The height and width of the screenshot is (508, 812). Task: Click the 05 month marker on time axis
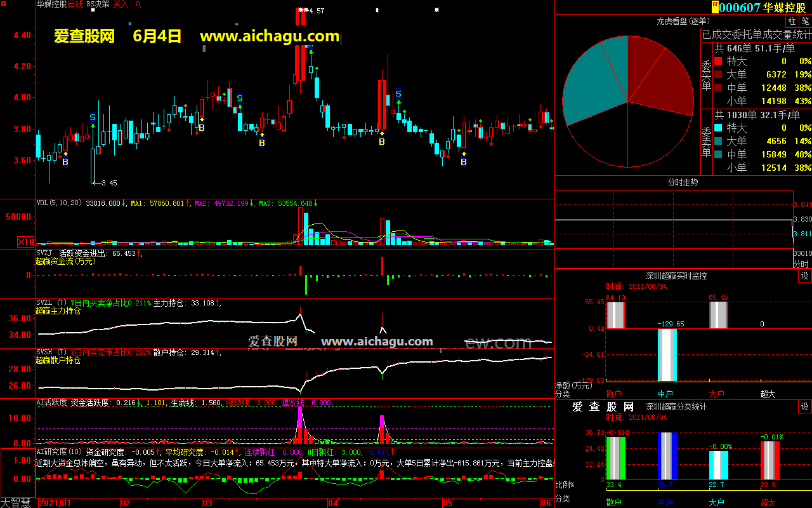(x=448, y=503)
